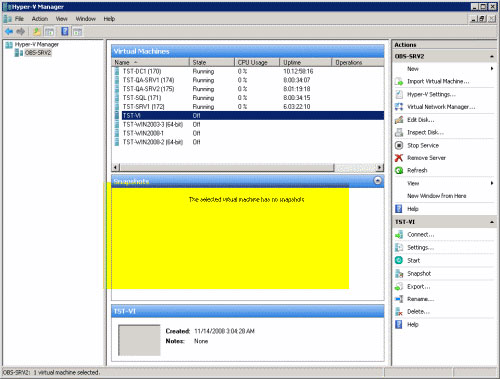
Task: Click the Virtual Network Manager icon
Action: click(x=399, y=107)
